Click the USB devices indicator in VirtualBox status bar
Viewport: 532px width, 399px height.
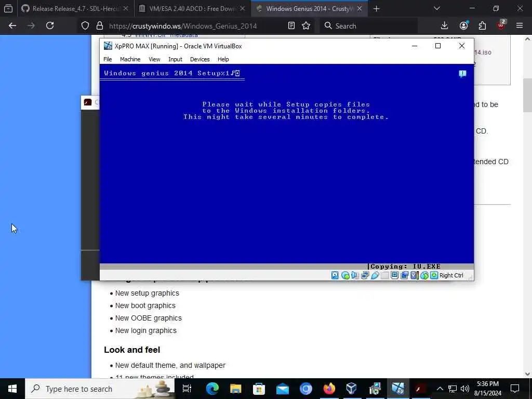pyautogui.click(x=375, y=275)
